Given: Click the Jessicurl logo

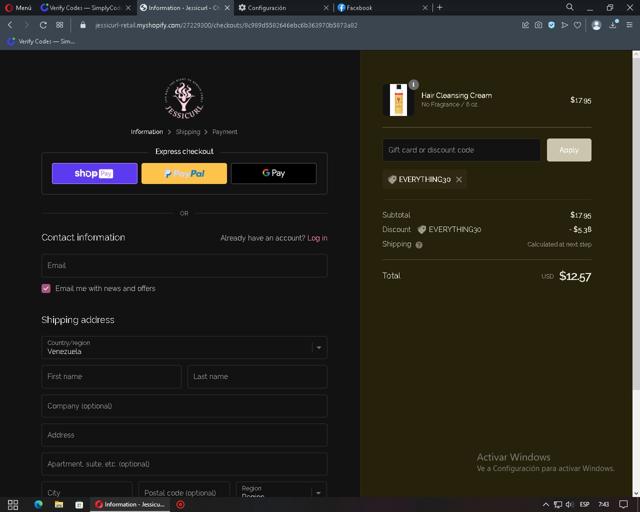Looking at the screenshot, I should (x=184, y=98).
